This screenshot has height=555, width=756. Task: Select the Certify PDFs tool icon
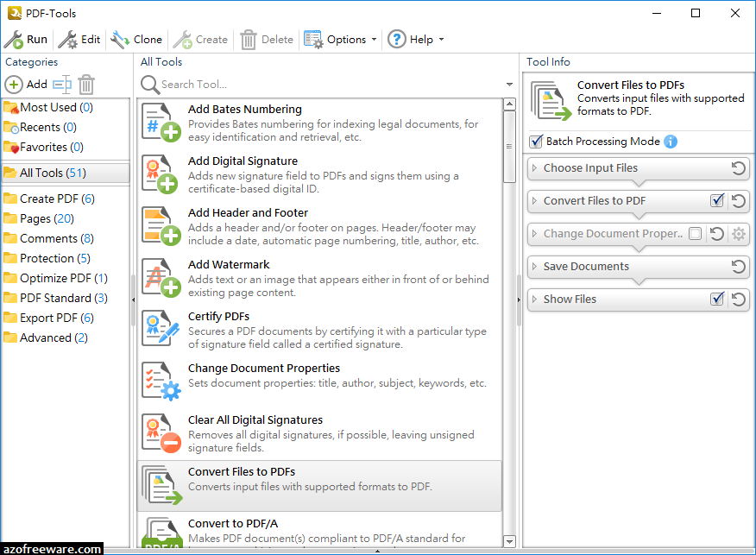[x=161, y=330]
